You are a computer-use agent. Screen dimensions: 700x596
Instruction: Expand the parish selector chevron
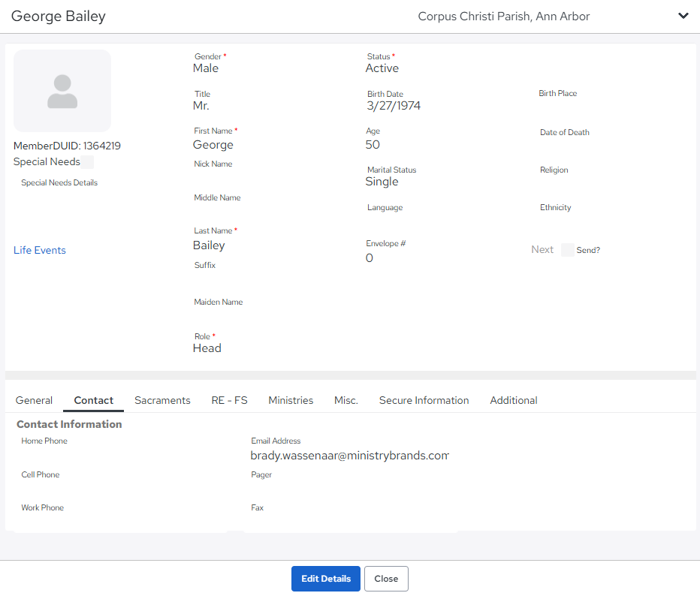(683, 16)
